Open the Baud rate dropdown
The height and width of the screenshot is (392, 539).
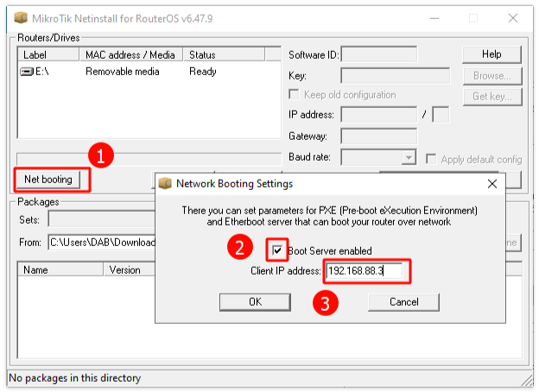pos(409,157)
